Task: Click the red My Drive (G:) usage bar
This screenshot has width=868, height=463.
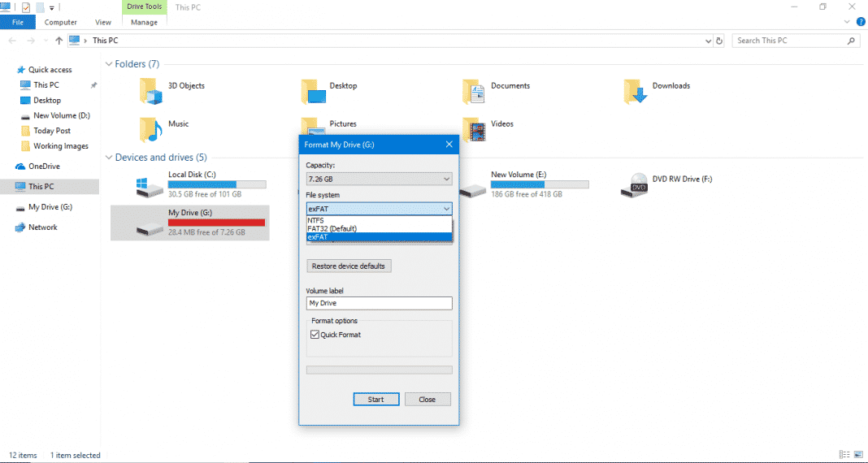Action: click(217, 223)
